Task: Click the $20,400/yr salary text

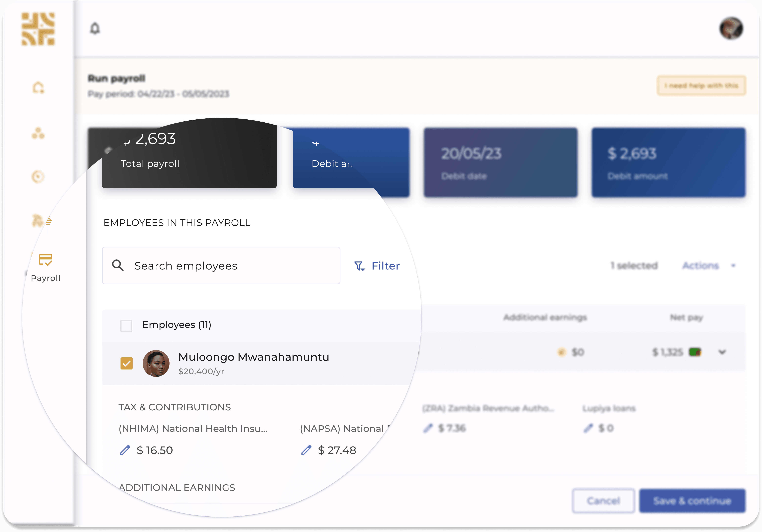Action: (x=201, y=371)
